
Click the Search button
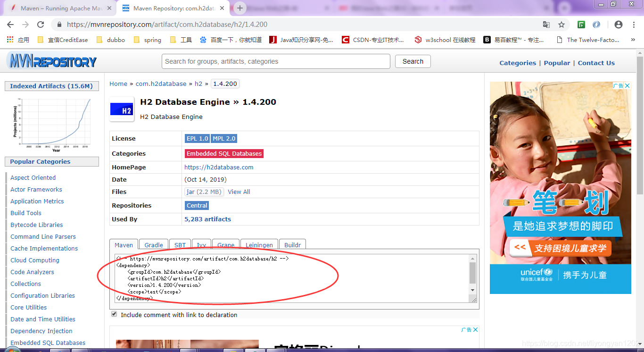click(413, 61)
